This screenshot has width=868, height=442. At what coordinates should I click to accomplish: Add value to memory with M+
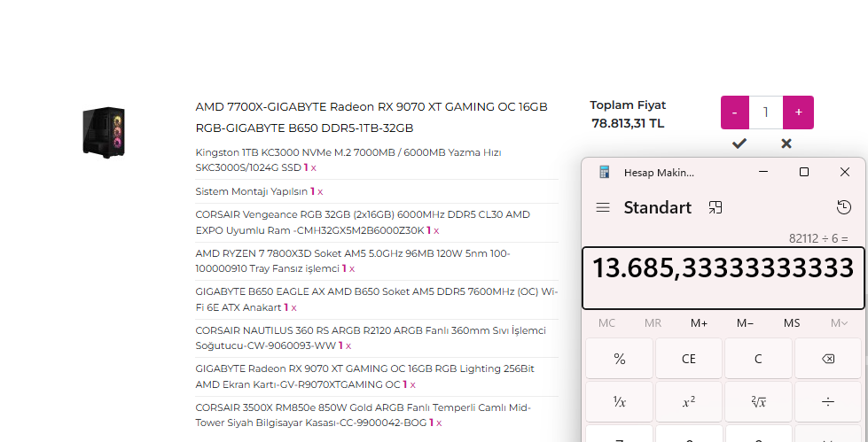coord(699,323)
